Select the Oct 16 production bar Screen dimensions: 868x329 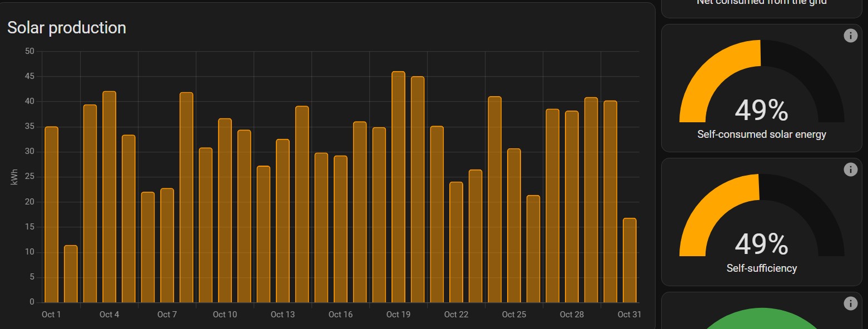[x=341, y=229]
